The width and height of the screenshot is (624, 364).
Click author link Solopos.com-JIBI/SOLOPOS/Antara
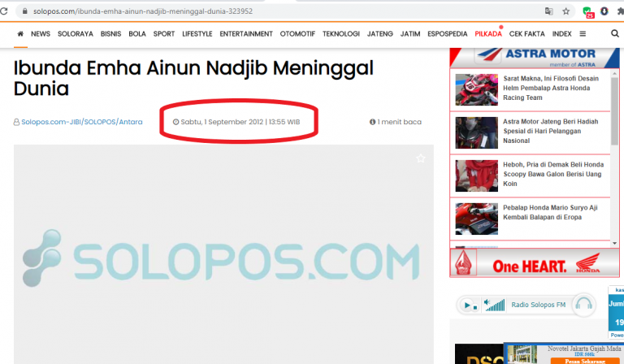pyautogui.click(x=81, y=122)
